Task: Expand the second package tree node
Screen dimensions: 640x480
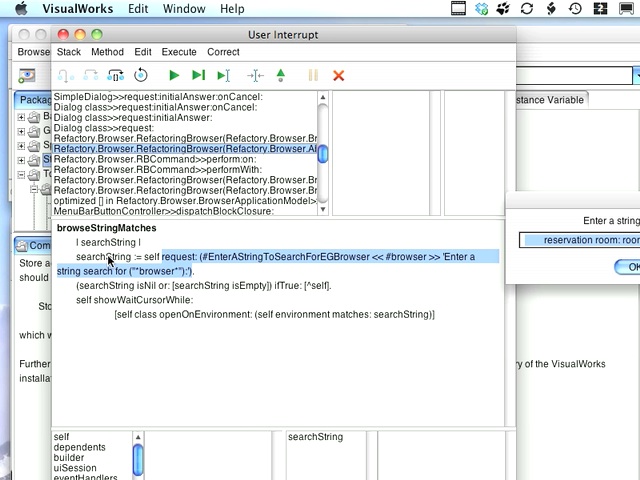Action: pos(21,131)
